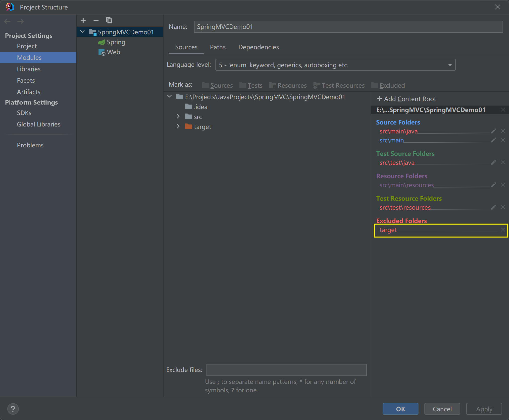Viewport: 509px width, 420px height.
Task: Expand the src folder tree node
Action: pos(178,117)
